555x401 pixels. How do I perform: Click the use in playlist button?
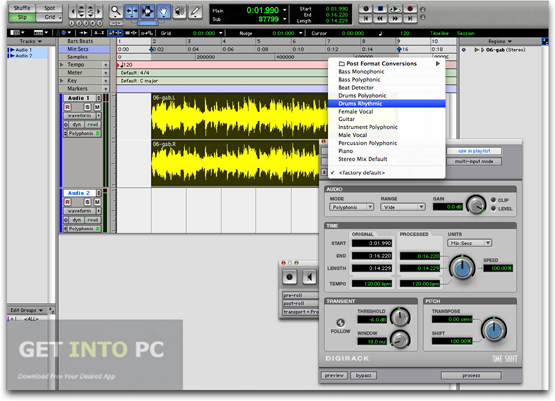(x=474, y=151)
